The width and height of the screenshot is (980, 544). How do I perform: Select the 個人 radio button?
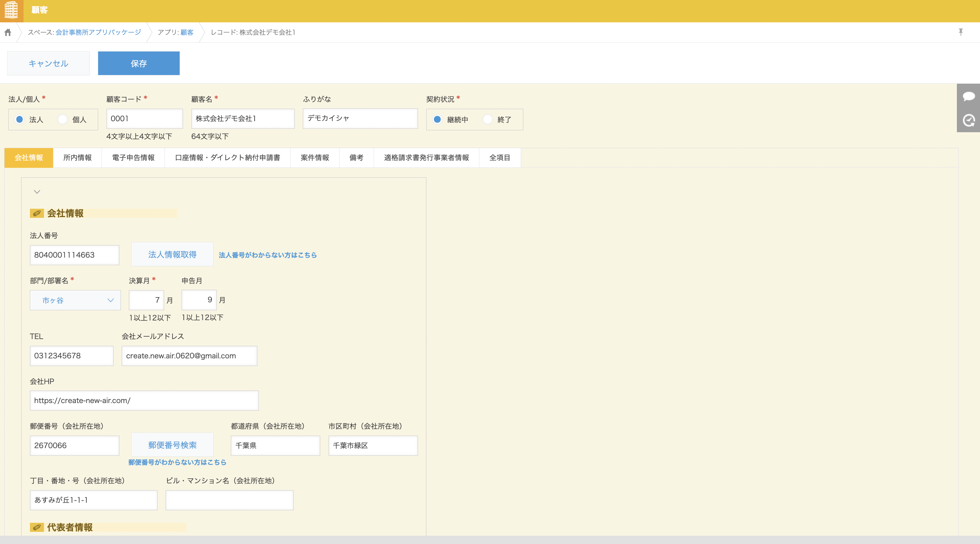tap(63, 119)
